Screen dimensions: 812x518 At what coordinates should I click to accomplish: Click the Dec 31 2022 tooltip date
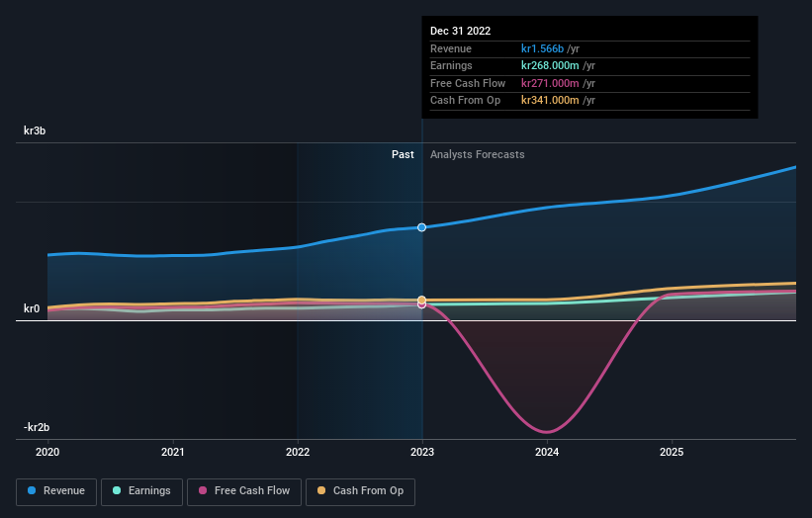[460, 31]
